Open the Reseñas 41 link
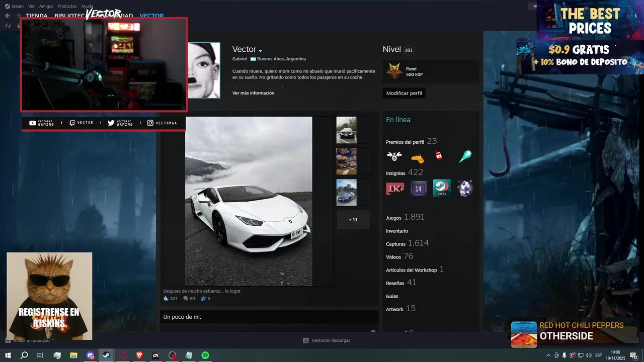The height and width of the screenshot is (362, 644). (401, 283)
